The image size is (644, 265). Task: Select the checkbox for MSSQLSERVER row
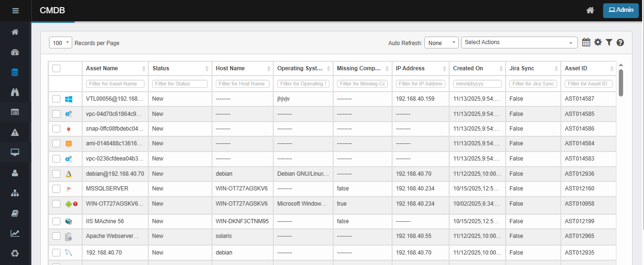coord(57,189)
